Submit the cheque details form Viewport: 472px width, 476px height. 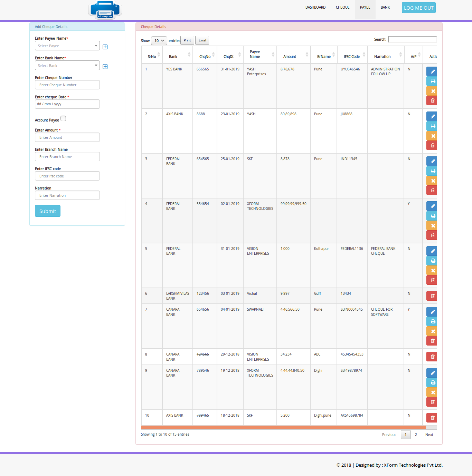(48, 211)
